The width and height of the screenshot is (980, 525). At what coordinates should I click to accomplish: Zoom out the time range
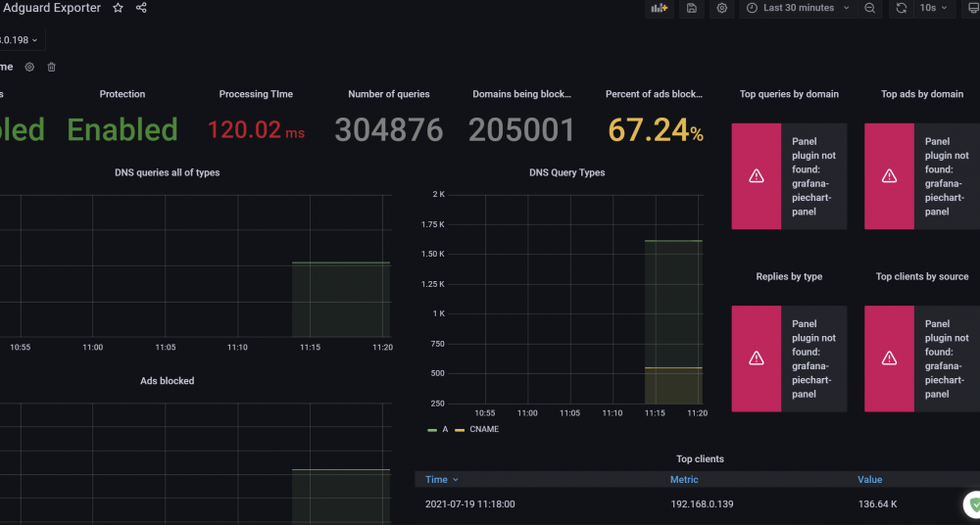click(869, 8)
